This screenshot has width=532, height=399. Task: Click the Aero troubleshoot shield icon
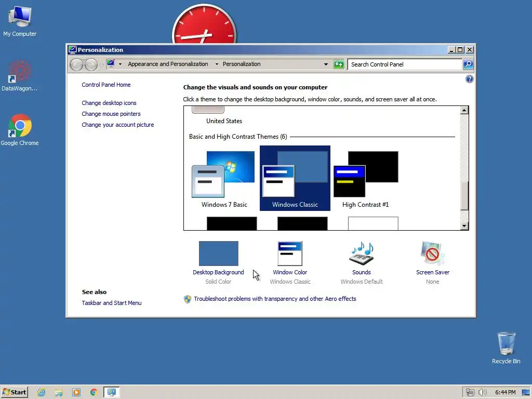(187, 299)
